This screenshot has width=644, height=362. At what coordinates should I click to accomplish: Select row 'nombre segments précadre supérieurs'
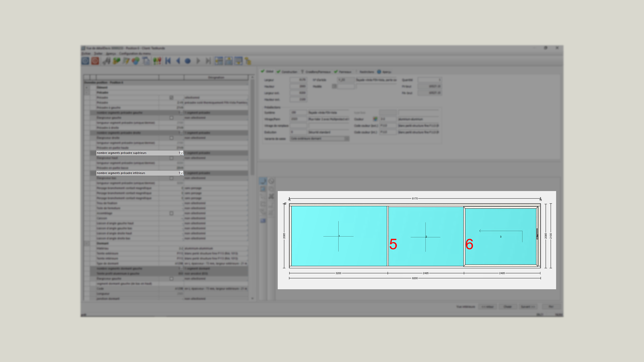tap(140, 153)
